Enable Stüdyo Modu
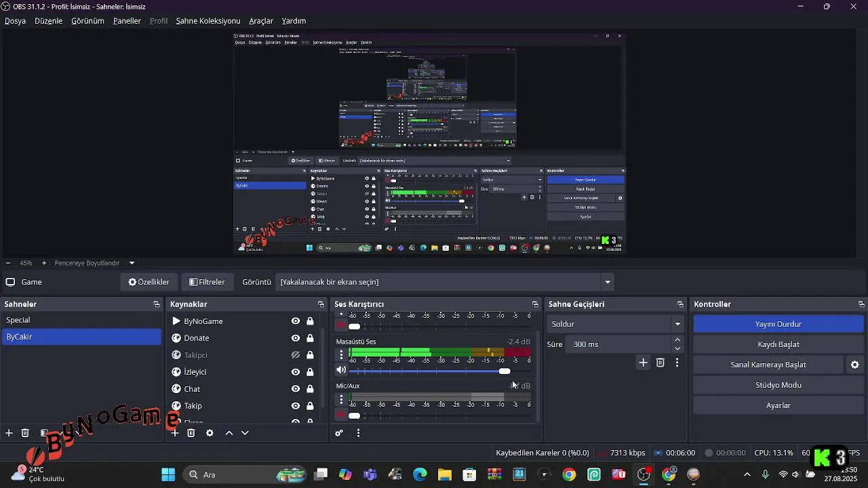868x488 pixels. [778, 385]
